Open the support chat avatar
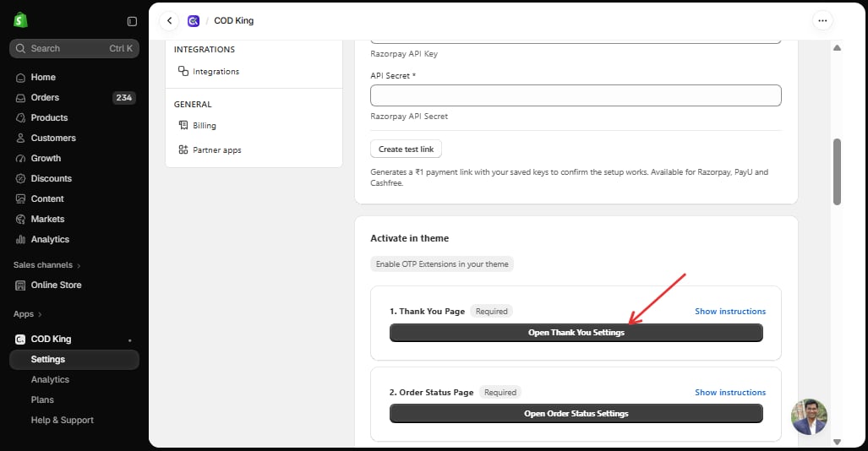Screen dimensions: 868x451 [x=809, y=416]
